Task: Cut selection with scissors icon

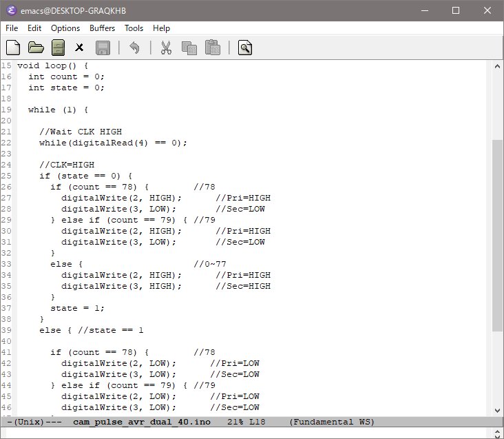Action: (x=166, y=48)
